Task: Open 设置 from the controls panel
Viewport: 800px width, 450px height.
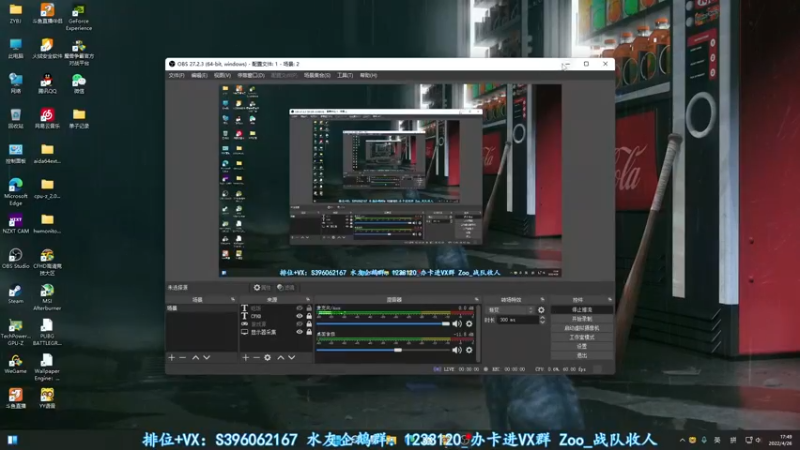Action: (582, 346)
